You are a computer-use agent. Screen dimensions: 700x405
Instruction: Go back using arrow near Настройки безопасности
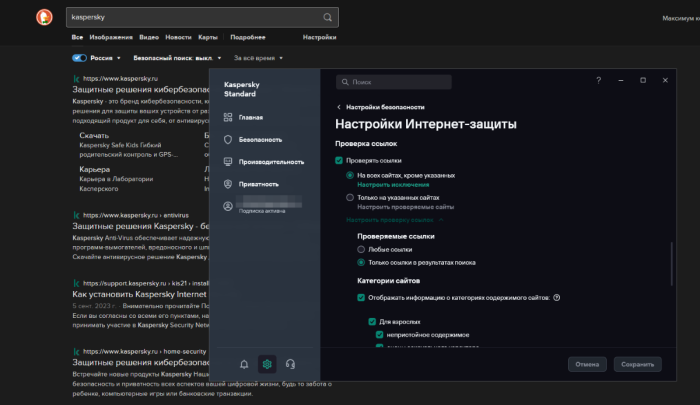[339, 107]
